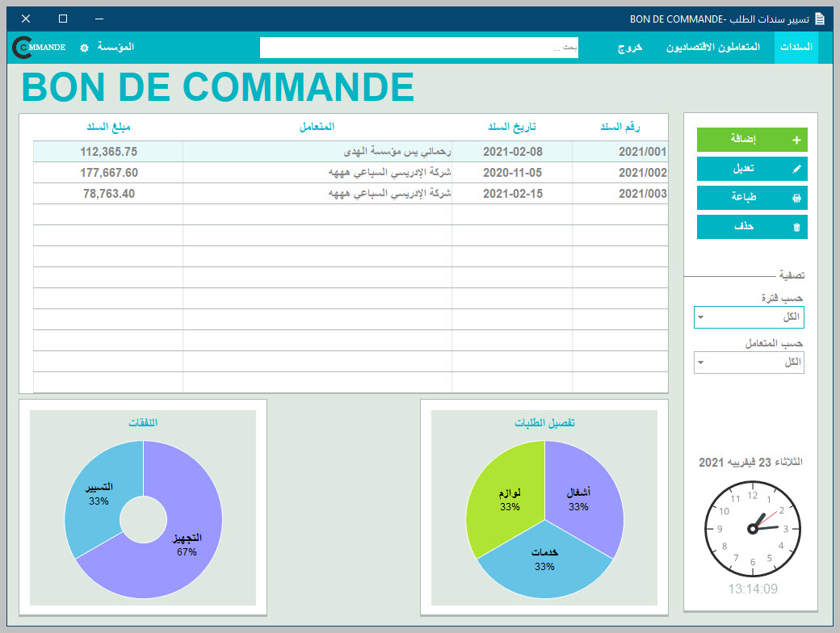Click the gear icon beside المؤسسة
The width and height of the screenshot is (840, 633).
pyautogui.click(x=84, y=48)
